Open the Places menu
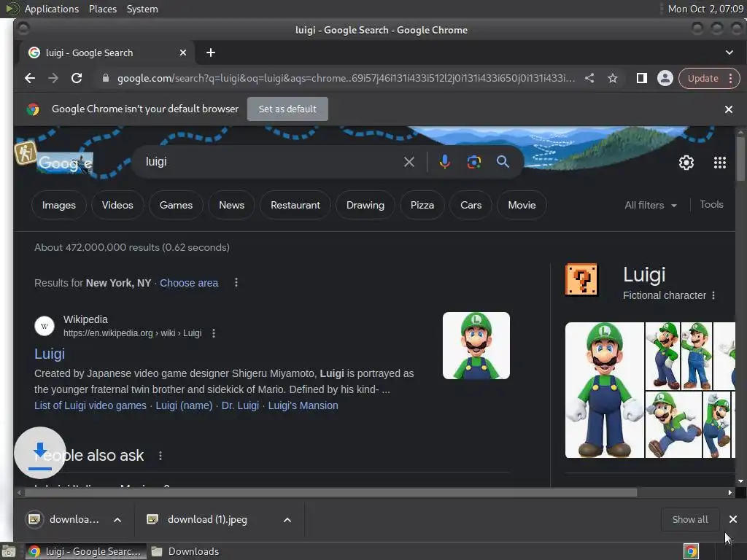Viewport: 747px width, 560px height. click(102, 9)
